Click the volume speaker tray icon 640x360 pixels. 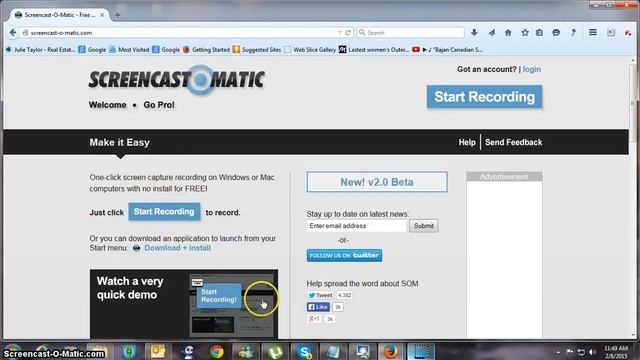pos(592,352)
